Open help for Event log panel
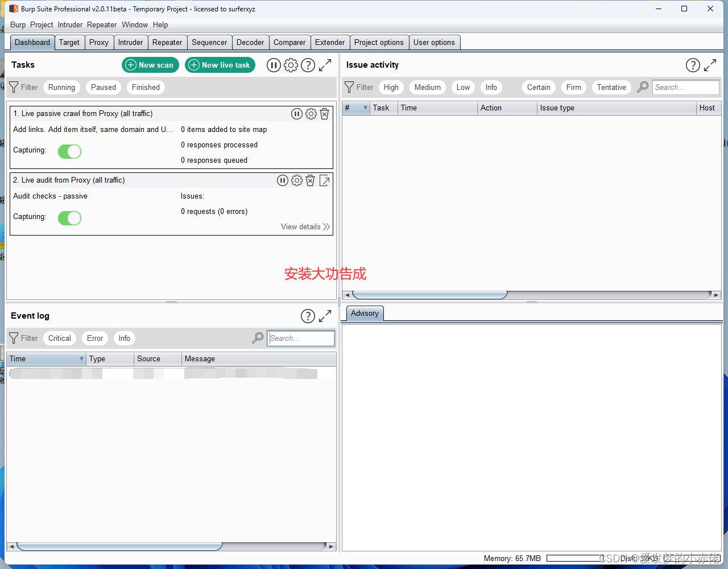The height and width of the screenshot is (569, 728). 308,316
